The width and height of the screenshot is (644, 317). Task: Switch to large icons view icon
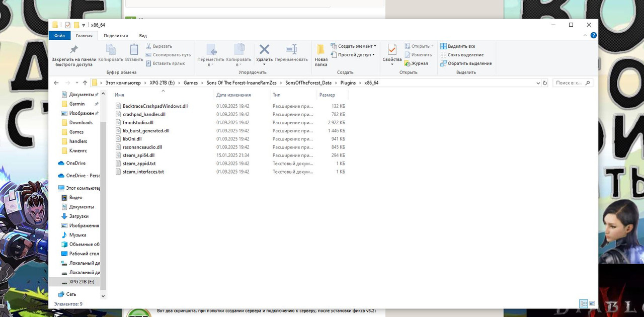[x=592, y=303]
